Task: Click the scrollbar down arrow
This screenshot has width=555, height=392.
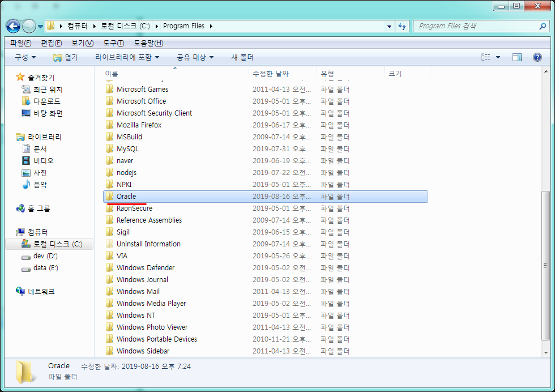Action: (545, 353)
